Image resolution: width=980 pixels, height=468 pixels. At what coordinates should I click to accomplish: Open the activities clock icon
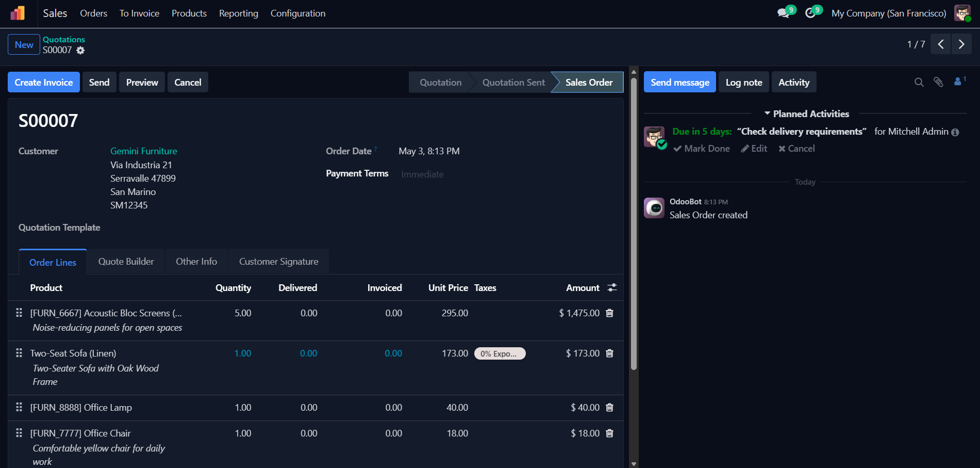tap(811, 13)
